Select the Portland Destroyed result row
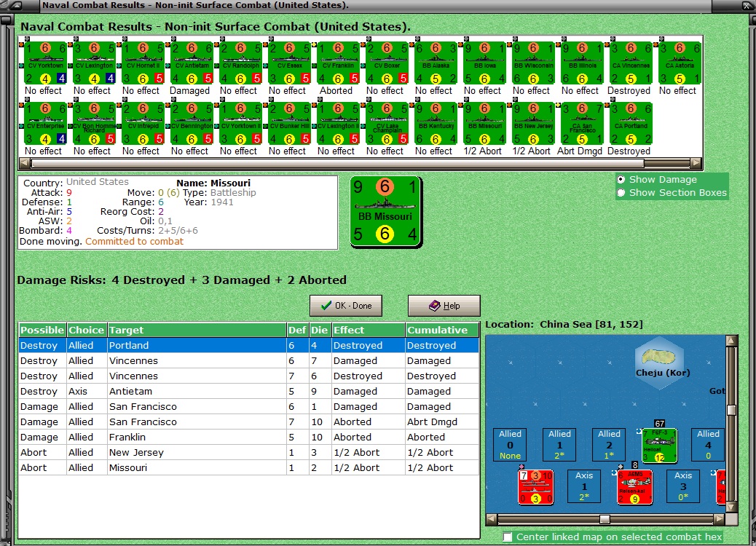The width and height of the screenshot is (756, 546). (249, 346)
